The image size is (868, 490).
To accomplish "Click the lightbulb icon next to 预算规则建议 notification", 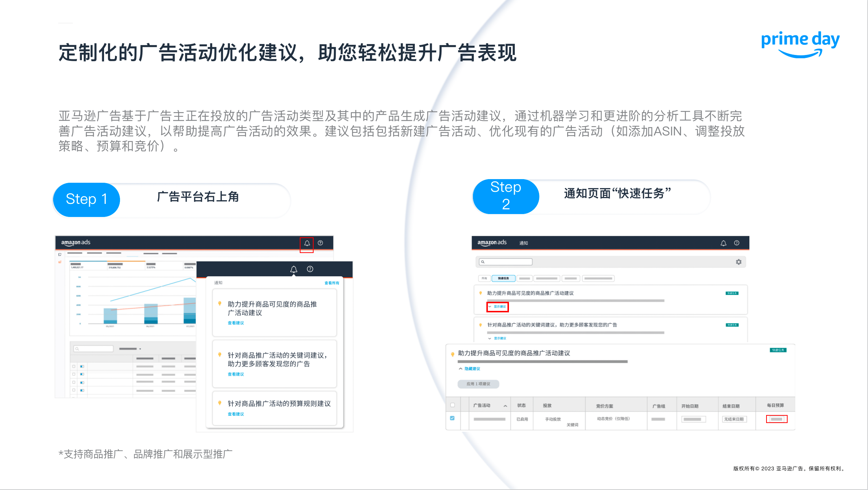I will [x=220, y=403].
